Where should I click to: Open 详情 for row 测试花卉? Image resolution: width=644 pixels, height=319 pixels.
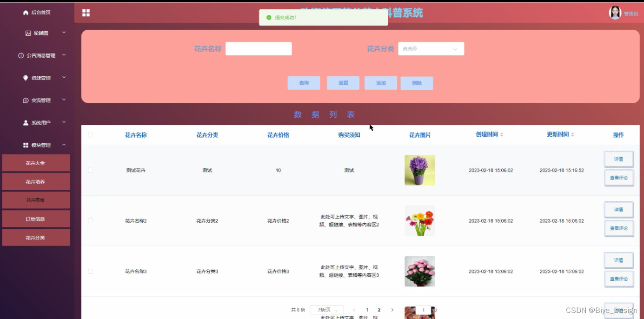[x=619, y=159]
